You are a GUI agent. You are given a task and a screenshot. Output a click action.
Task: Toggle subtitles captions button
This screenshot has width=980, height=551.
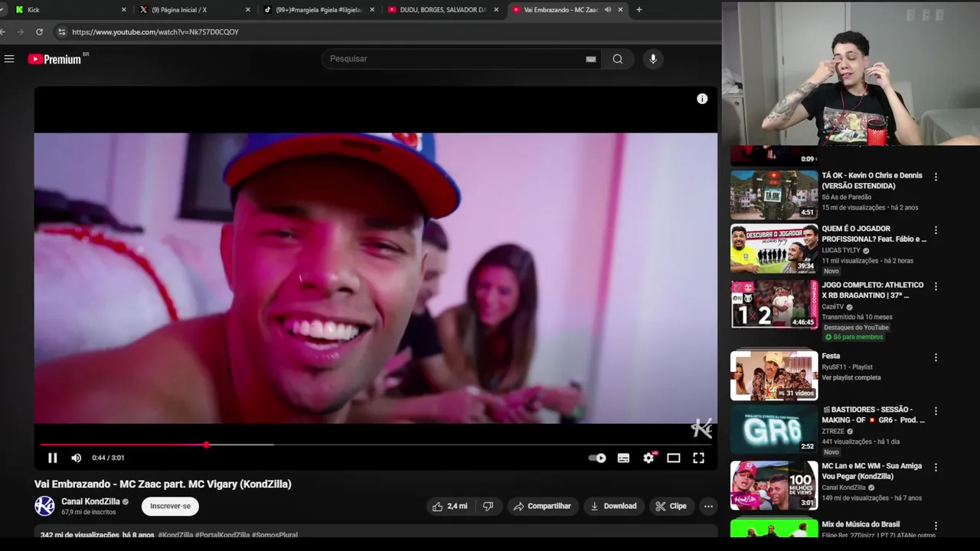[624, 458]
